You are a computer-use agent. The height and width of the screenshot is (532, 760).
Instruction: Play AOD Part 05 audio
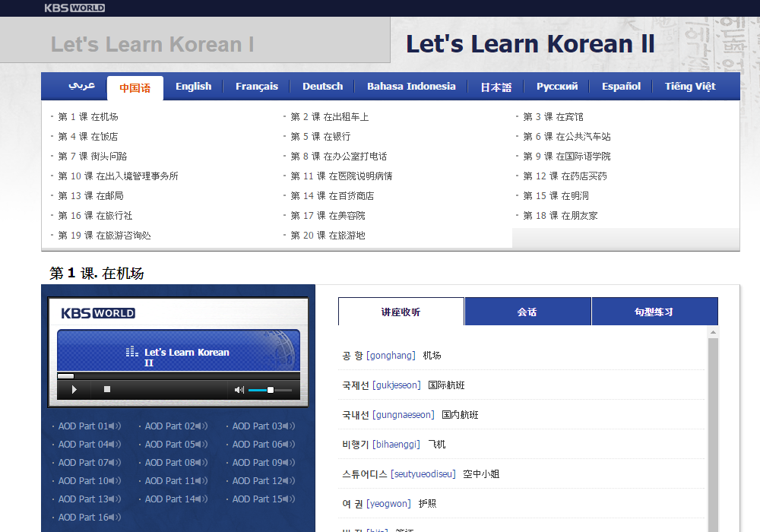(x=176, y=445)
